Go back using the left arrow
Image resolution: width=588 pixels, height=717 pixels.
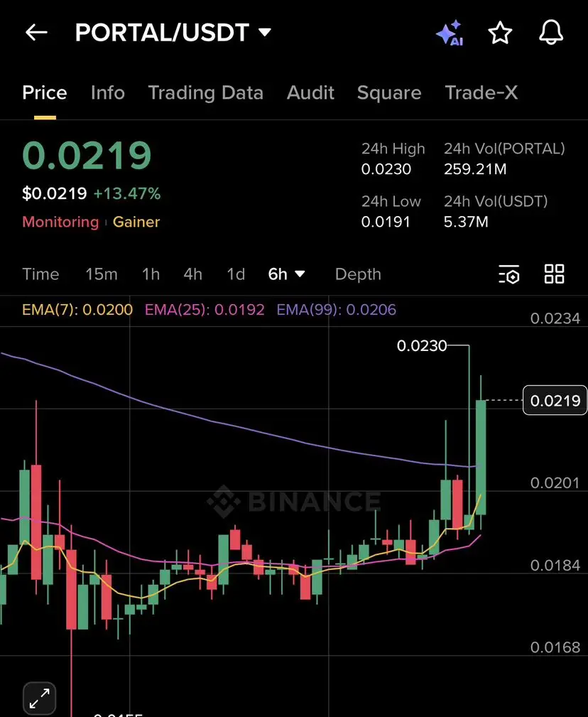tap(36, 33)
